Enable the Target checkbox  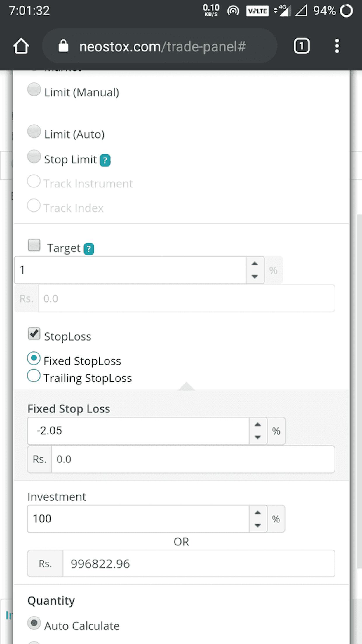tap(34, 245)
